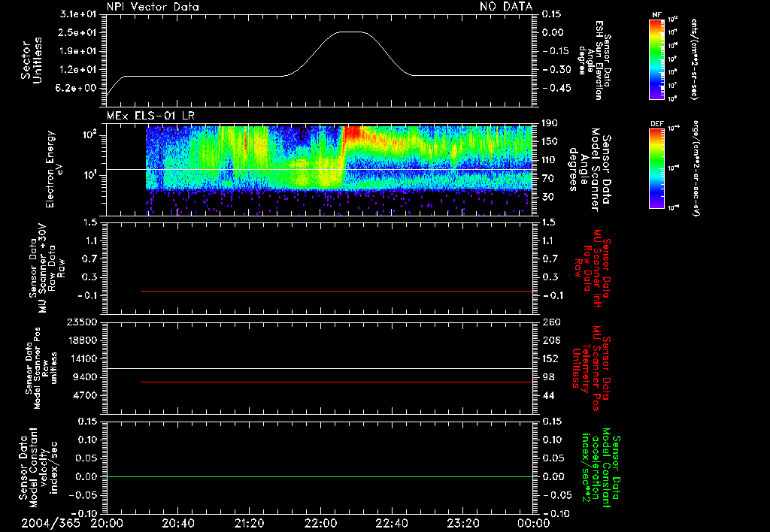Click the 22:00 time axis label

(320, 522)
